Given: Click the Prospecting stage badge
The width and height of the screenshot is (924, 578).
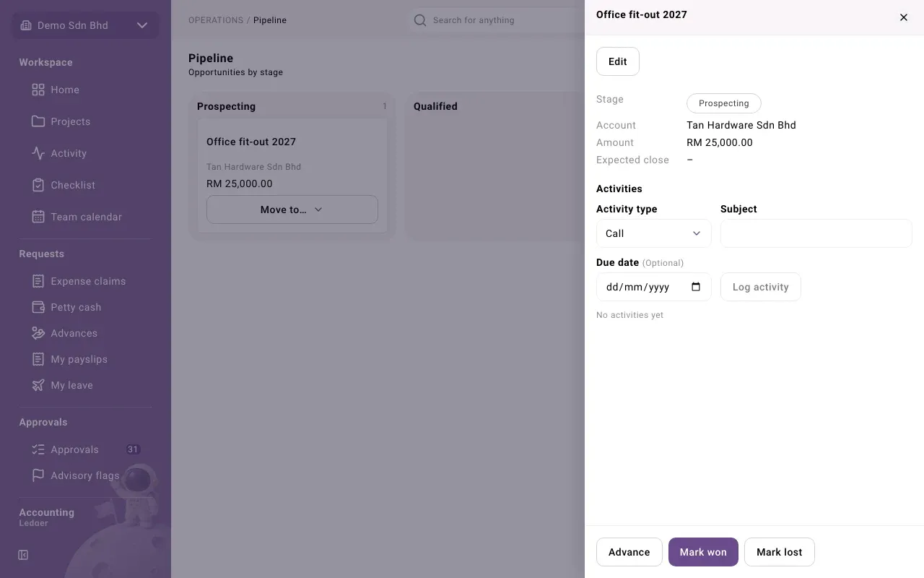Looking at the screenshot, I should [x=724, y=103].
